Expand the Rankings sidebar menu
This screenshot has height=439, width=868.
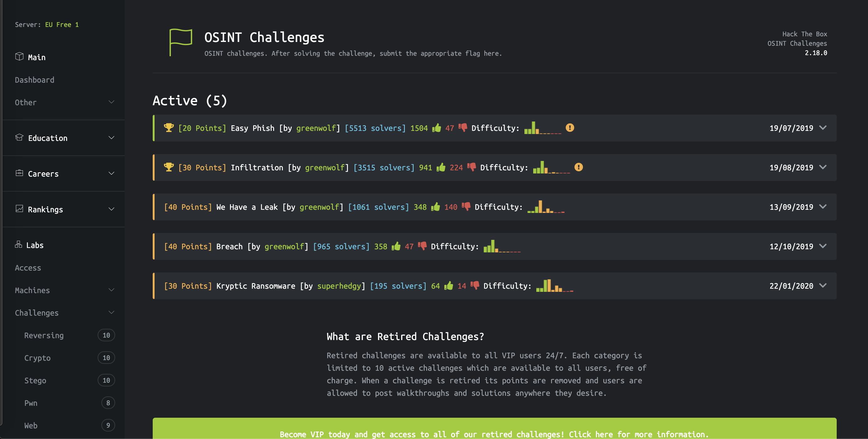(111, 209)
